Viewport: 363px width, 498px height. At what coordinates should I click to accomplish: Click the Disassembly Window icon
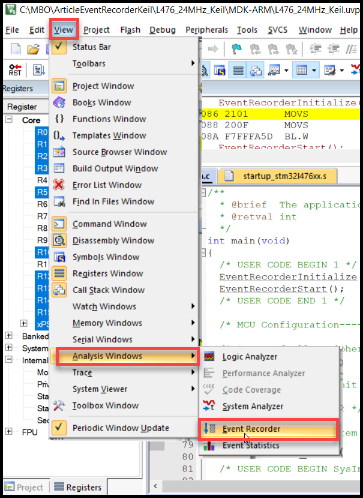tap(59, 240)
